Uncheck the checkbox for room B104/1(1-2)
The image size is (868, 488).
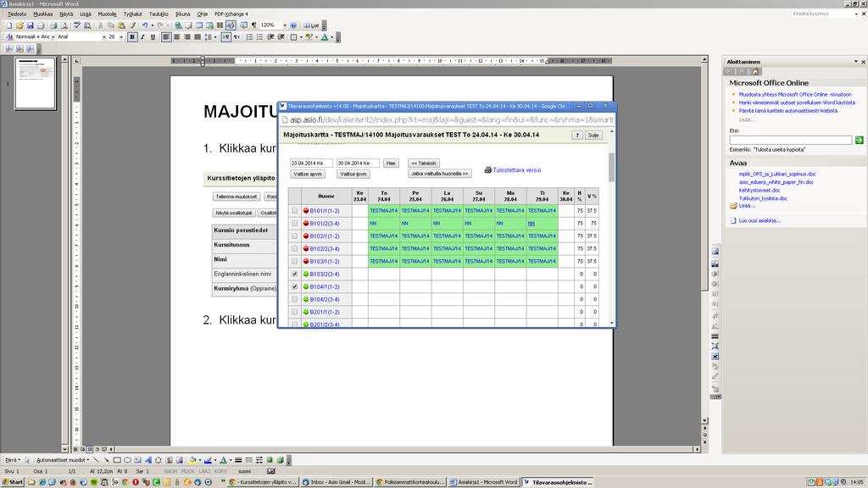(294, 286)
